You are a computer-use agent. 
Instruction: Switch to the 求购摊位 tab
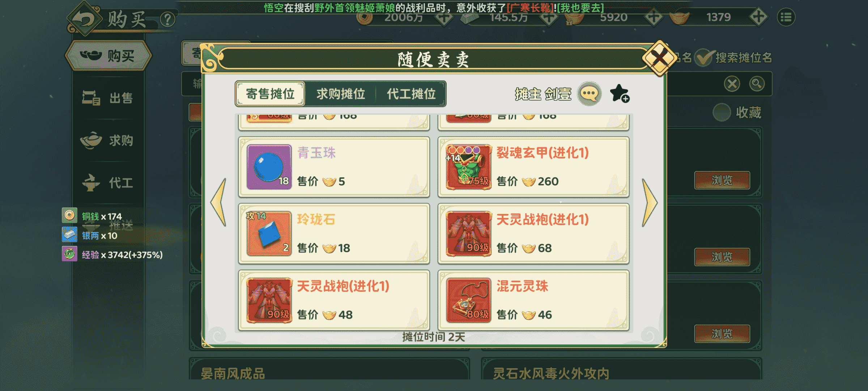point(340,94)
